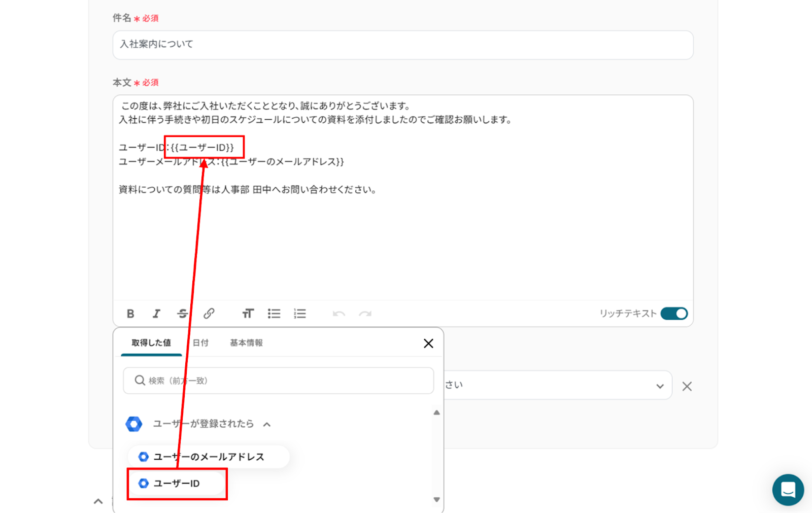Apply strikethrough formatting in body editor

tap(183, 314)
